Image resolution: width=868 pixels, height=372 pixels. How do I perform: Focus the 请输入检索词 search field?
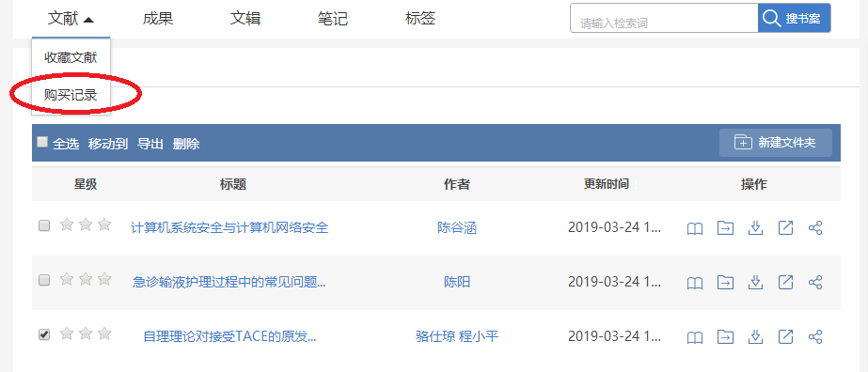coord(664,18)
